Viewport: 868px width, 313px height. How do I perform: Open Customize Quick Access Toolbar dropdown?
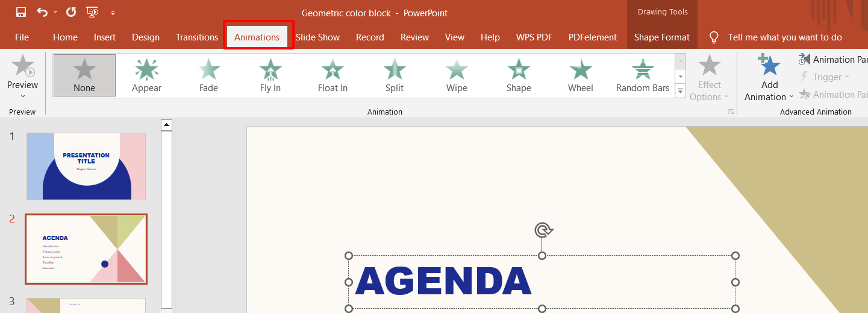[x=113, y=13]
